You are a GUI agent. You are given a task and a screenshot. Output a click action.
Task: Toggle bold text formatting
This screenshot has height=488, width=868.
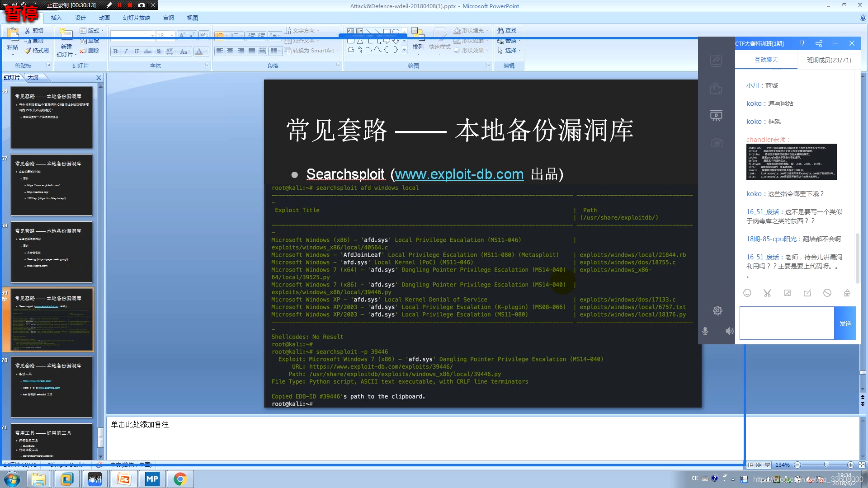(116, 52)
